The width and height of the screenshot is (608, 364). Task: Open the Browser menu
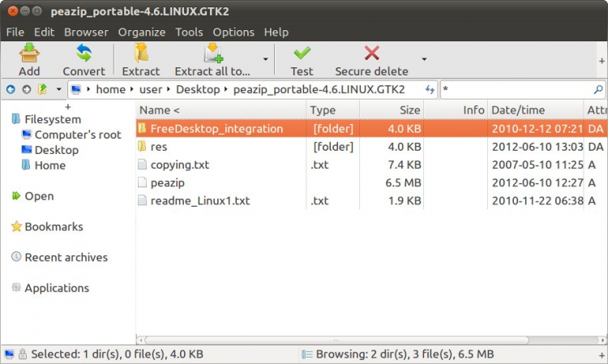86,32
